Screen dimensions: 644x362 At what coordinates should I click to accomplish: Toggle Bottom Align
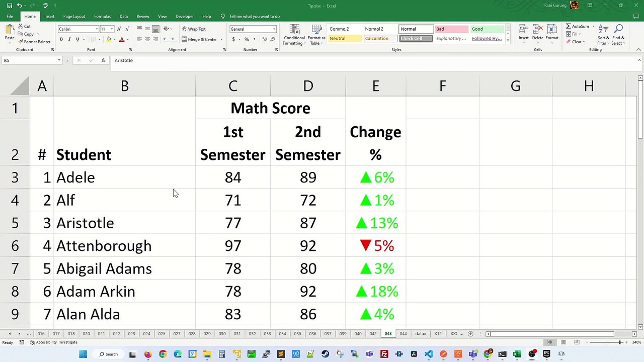click(x=155, y=29)
